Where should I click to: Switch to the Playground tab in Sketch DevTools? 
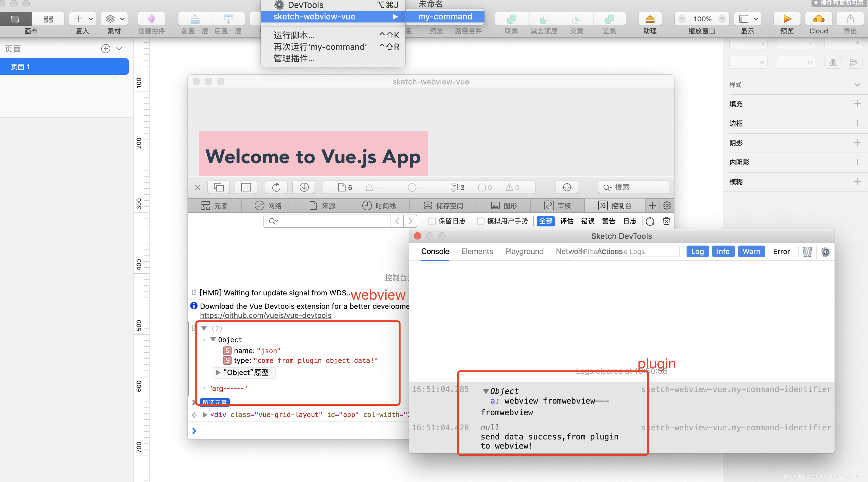(524, 251)
